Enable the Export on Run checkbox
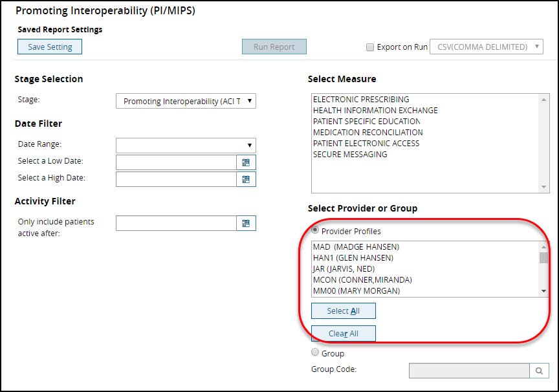The image size is (559, 392). 370,47
